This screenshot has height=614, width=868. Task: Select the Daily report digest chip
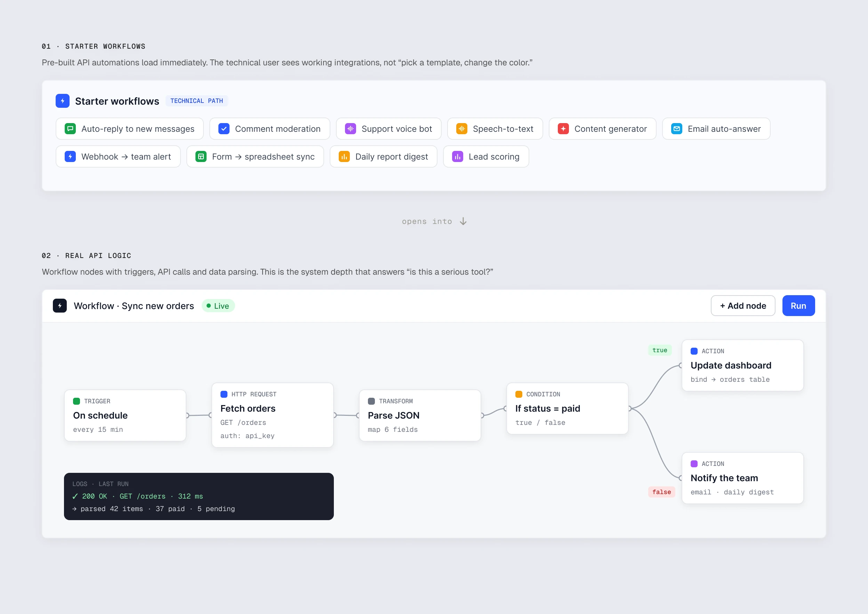(383, 156)
